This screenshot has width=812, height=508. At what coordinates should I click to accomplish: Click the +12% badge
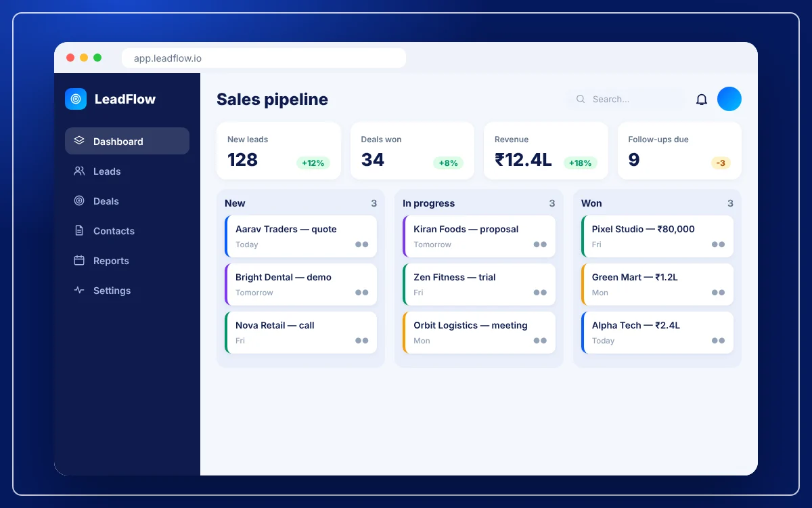(x=313, y=163)
